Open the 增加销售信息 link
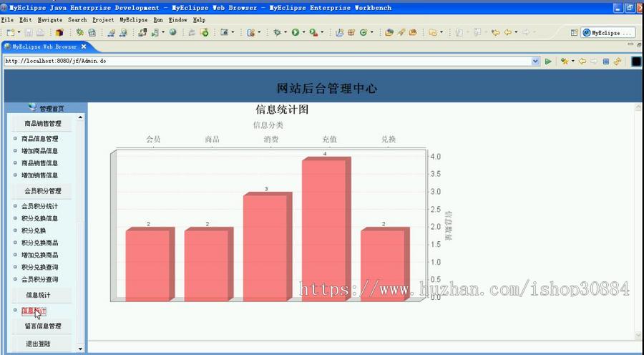The image size is (644, 355). click(x=40, y=175)
